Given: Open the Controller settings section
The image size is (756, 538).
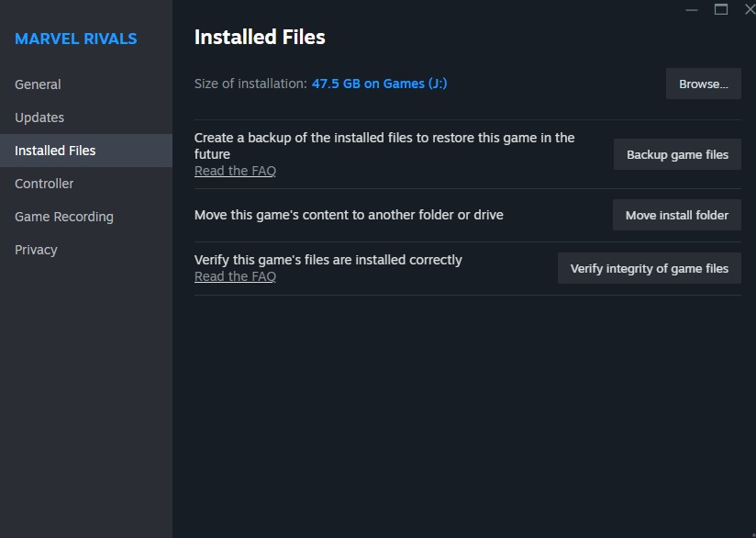Looking at the screenshot, I should [x=44, y=184].
